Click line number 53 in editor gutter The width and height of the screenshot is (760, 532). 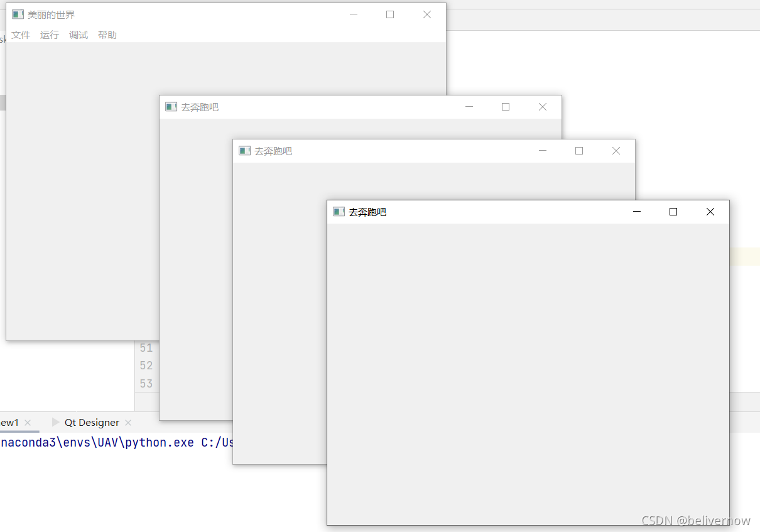(x=146, y=383)
